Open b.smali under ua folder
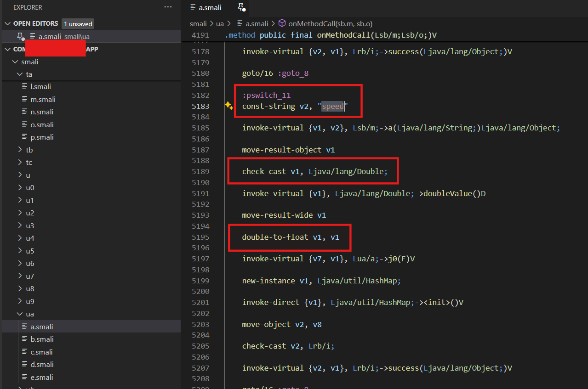Screen dimensions: 588x389 pyautogui.click(x=90, y=339)
